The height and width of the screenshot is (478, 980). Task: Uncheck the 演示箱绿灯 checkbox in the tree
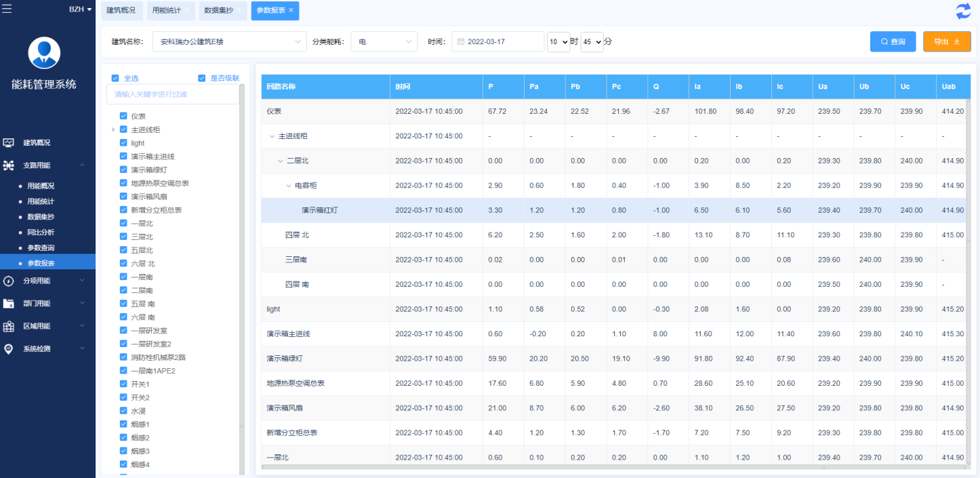click(123, 170)
